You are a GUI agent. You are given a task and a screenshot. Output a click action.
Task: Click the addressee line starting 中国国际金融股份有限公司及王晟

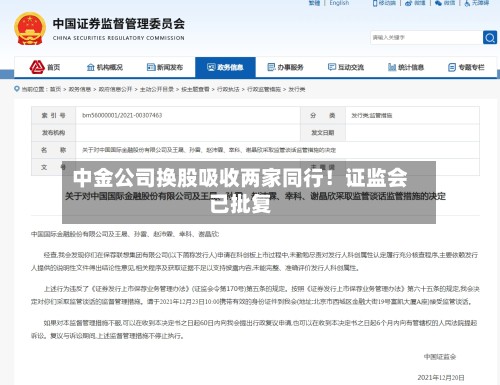click(125, 234)
